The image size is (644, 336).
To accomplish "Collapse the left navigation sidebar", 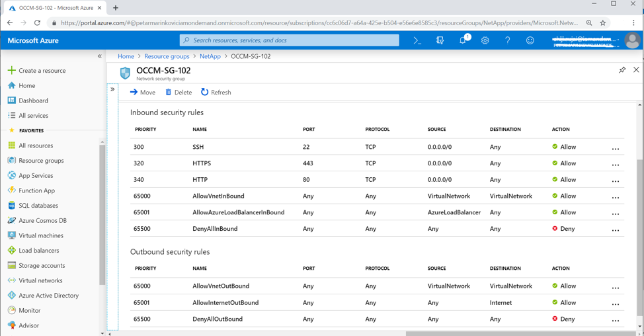I will tap(100, 56).
